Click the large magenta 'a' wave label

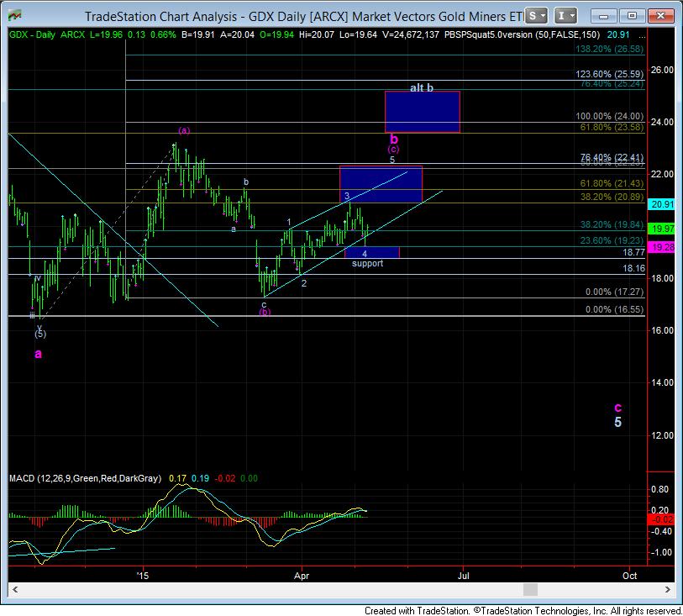pos(39,354)
